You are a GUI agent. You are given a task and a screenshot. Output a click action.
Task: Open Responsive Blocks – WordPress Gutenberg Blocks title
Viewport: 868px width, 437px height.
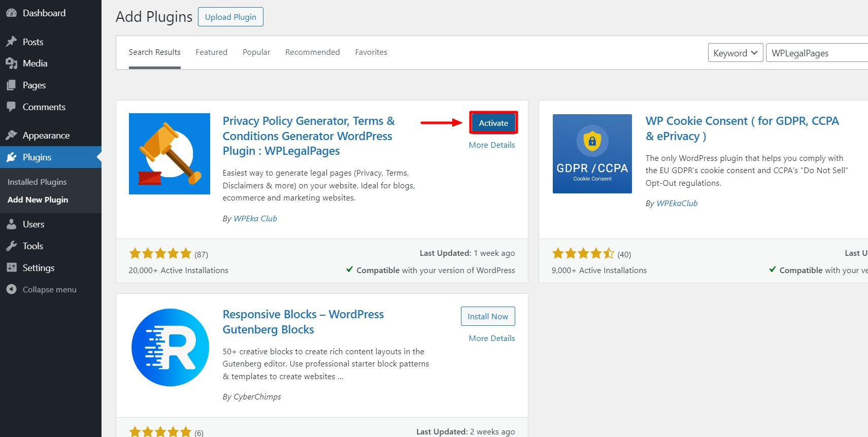(303, 322)
